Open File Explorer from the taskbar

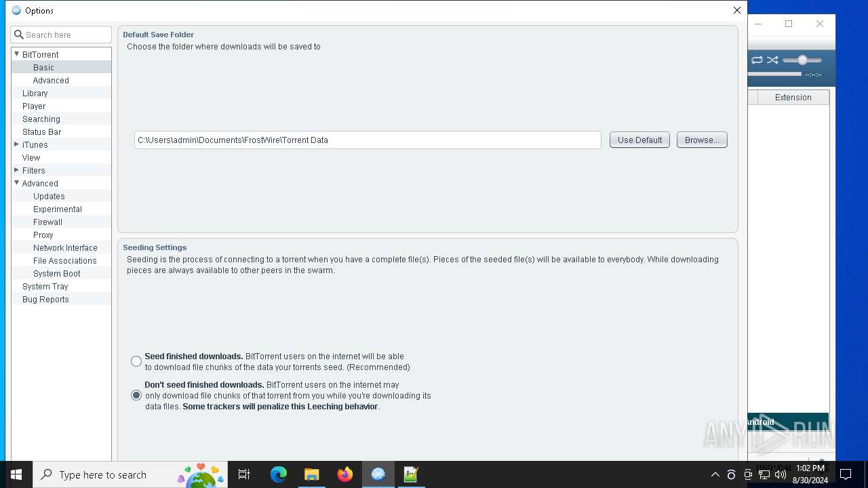(x=312, y=474)
